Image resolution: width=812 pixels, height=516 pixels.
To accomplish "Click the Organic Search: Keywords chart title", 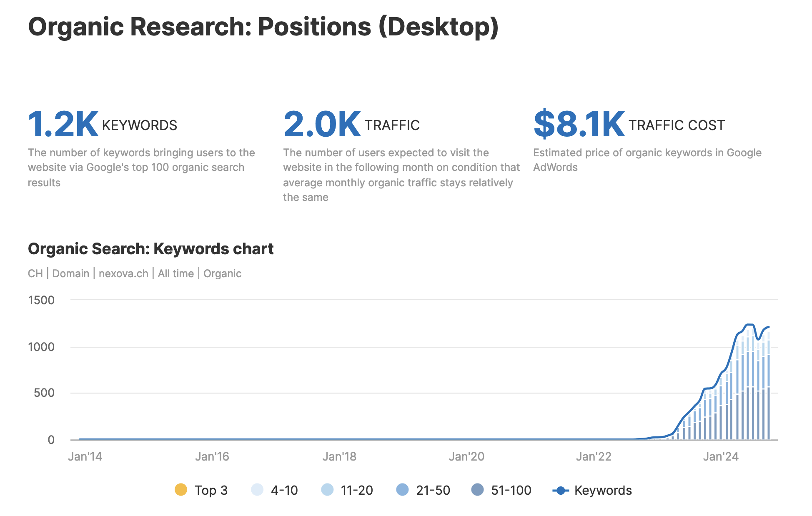I will (x=150, y=249).
